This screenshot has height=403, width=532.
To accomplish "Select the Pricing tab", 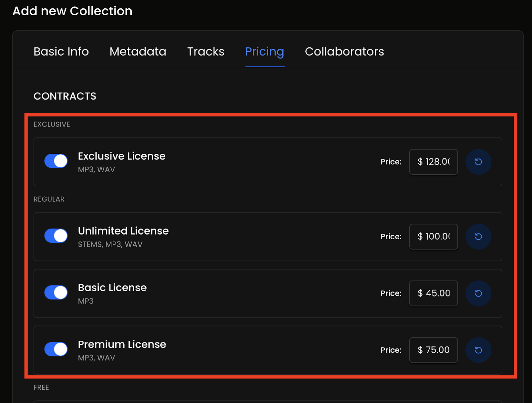I will (265, 52).
